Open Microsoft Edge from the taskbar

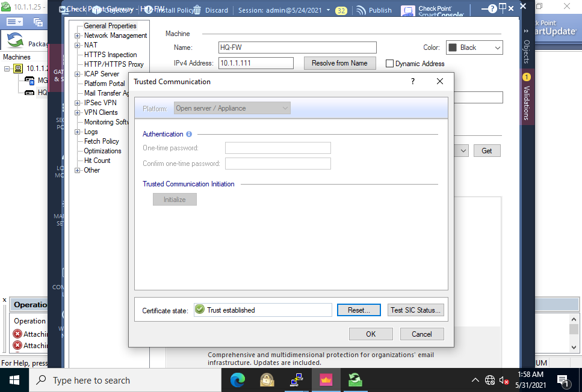pos(238,380)
